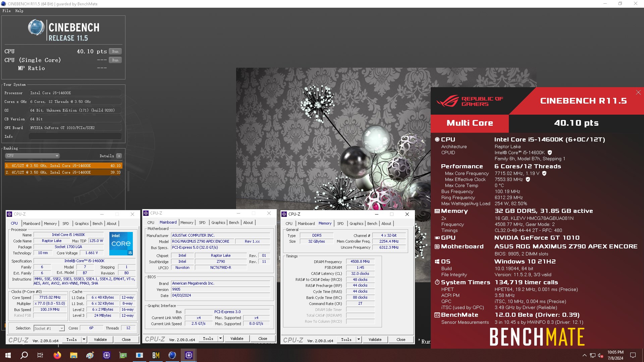Click the verified shield beside Max Core Frequency

point(544,173)
